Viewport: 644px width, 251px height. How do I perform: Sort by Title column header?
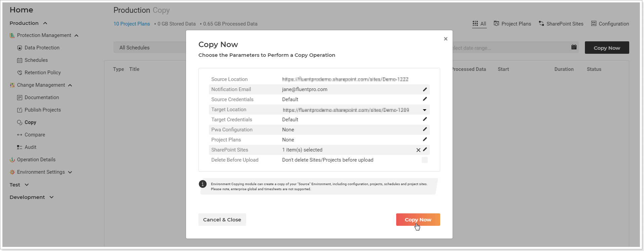(x=134, y=69)
